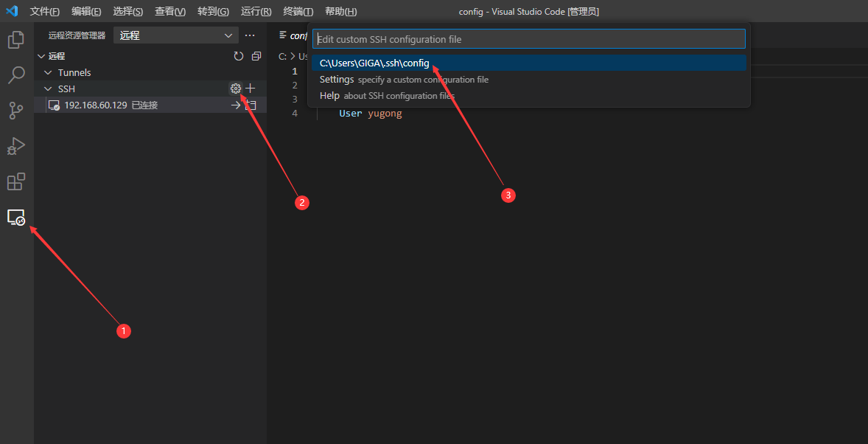Collapse the Tunnels tree node

coord(48,72)
